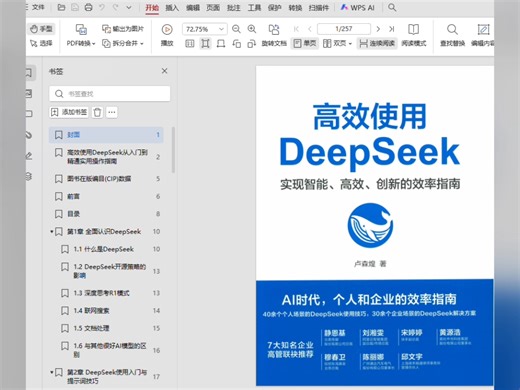Screen dimensions: 520x390
Task: Toggle actual size view icon
Action: coord(189,44)
